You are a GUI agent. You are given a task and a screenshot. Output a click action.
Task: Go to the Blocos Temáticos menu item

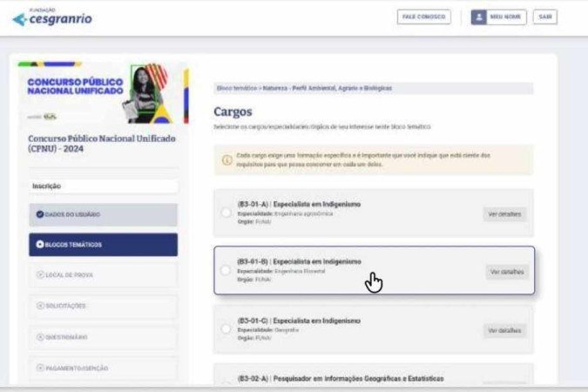point(103,245)
